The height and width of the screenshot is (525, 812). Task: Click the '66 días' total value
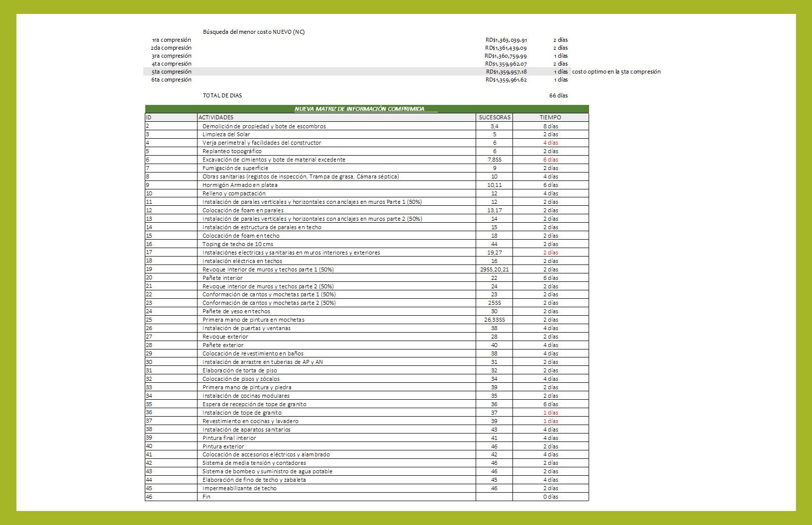pos(558,95)
